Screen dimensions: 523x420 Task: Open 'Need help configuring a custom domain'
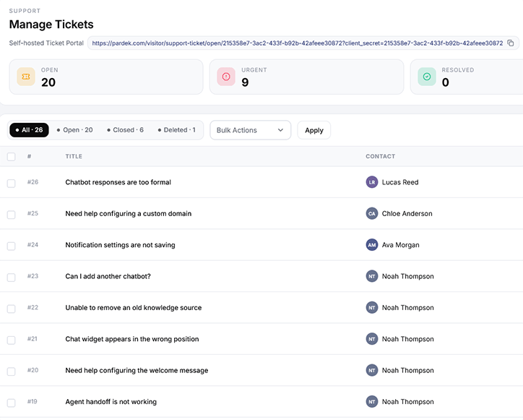(129, 214)
